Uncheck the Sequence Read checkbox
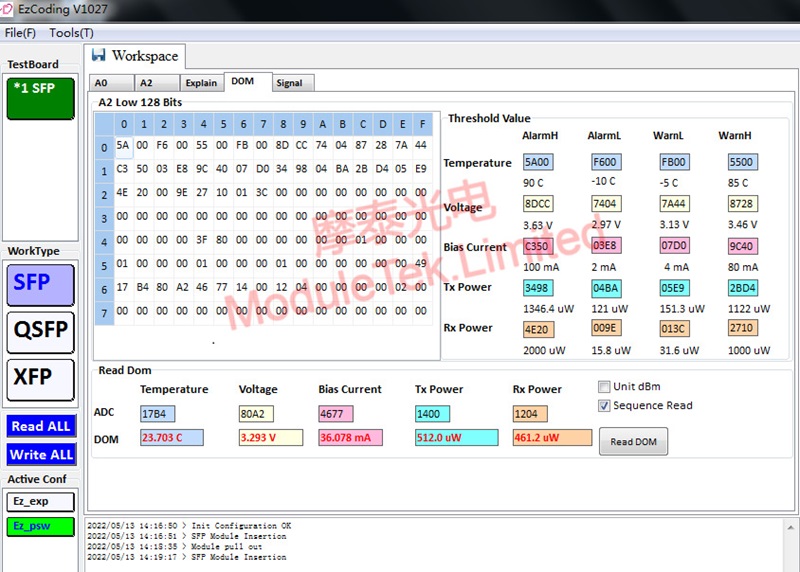Screen dimensions: 800x572 tap(604, 406)
